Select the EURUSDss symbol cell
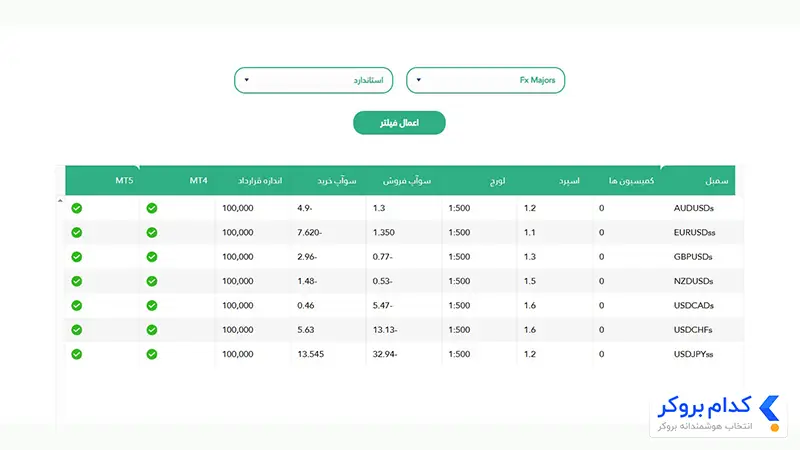 click(x=694, y=233)
